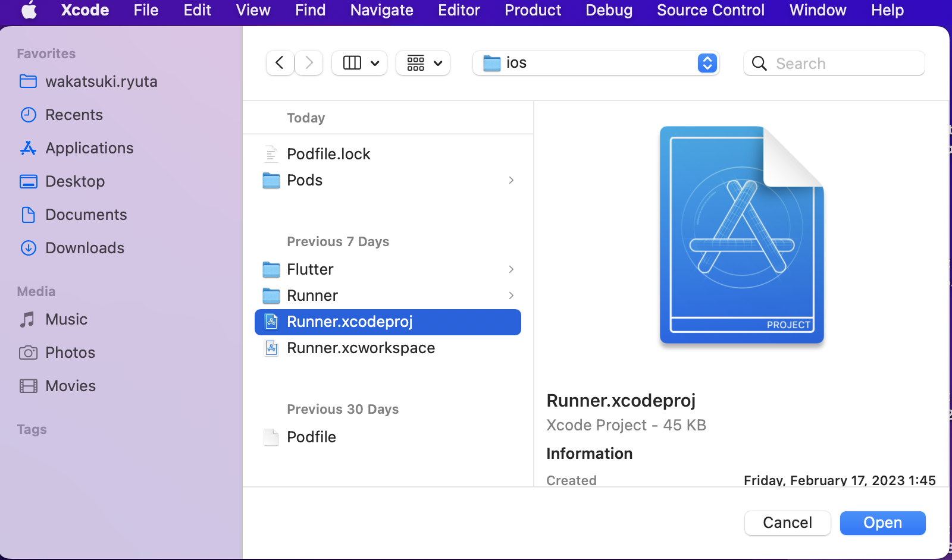Click the Movies film icon in sidebar
The image size is (952, 560).
point(28,386)
